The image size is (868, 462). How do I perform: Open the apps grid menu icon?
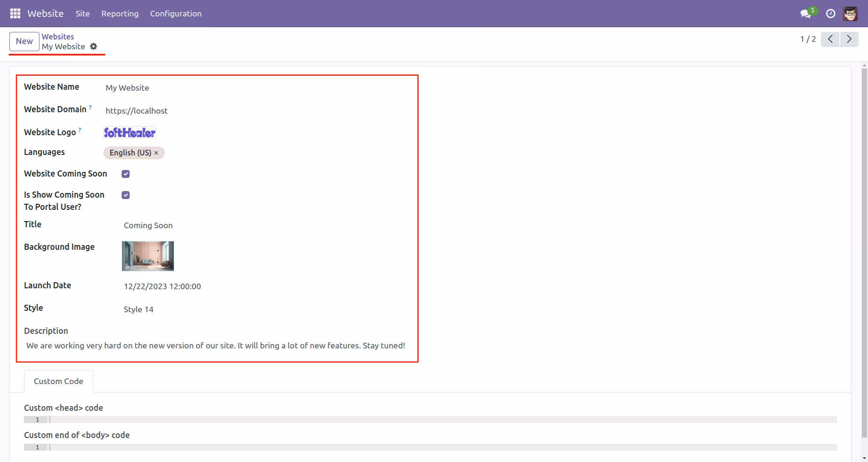[x=15, y=14]
